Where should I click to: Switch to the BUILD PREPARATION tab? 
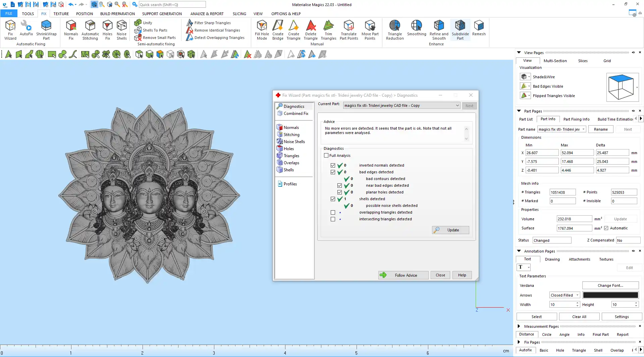[117, 14]
